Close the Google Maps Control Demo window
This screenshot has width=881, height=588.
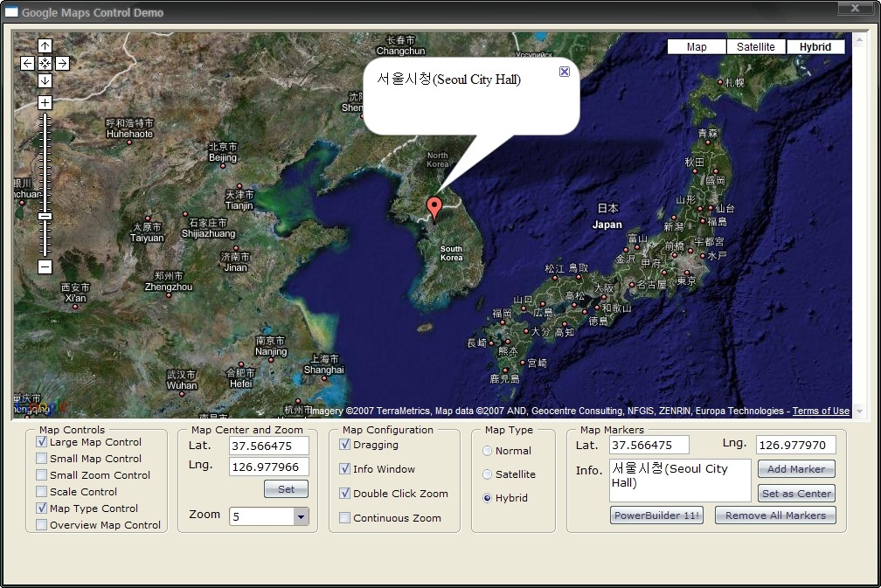pos(855,8)
